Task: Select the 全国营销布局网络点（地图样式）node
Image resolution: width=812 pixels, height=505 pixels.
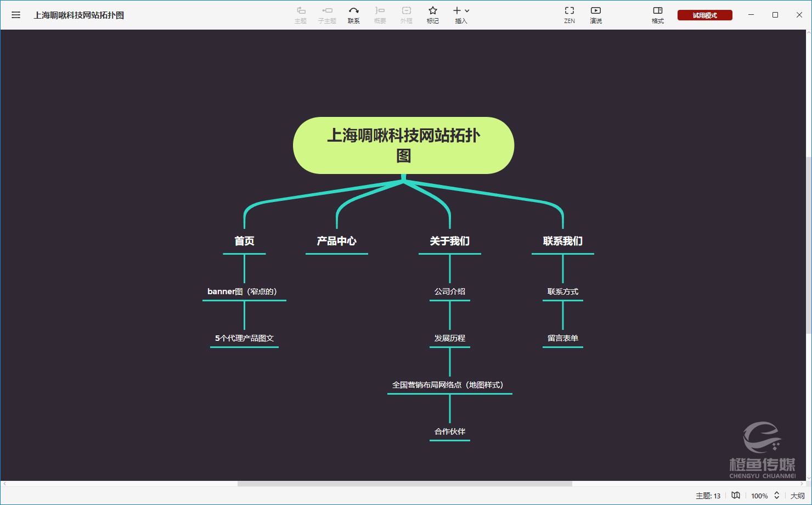Action: [x=450, y=385]
